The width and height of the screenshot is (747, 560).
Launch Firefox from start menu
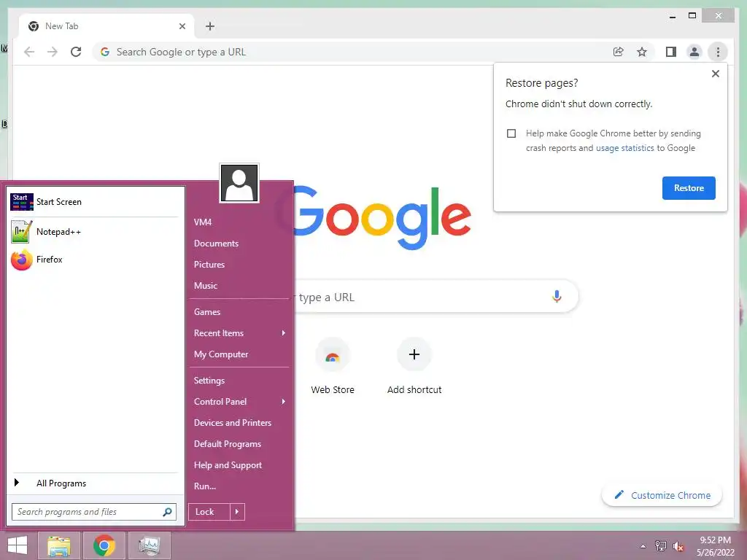click(94, 260)
